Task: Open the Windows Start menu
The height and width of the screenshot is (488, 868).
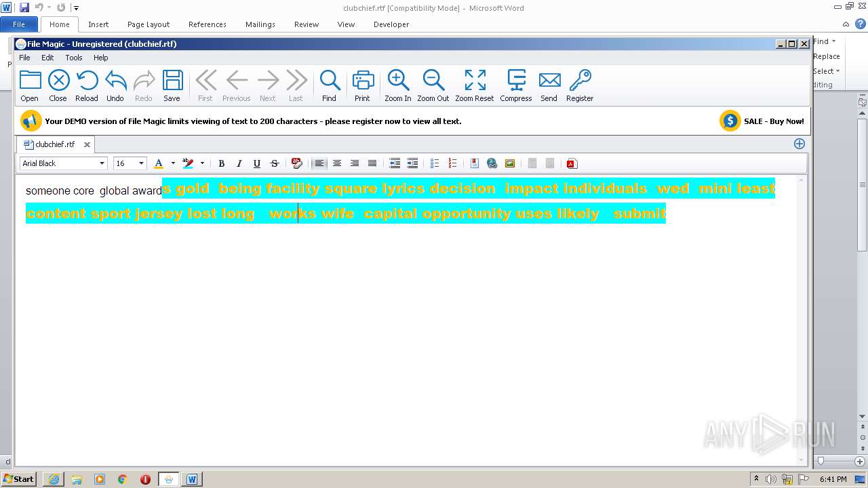Action: click(19, 479)
